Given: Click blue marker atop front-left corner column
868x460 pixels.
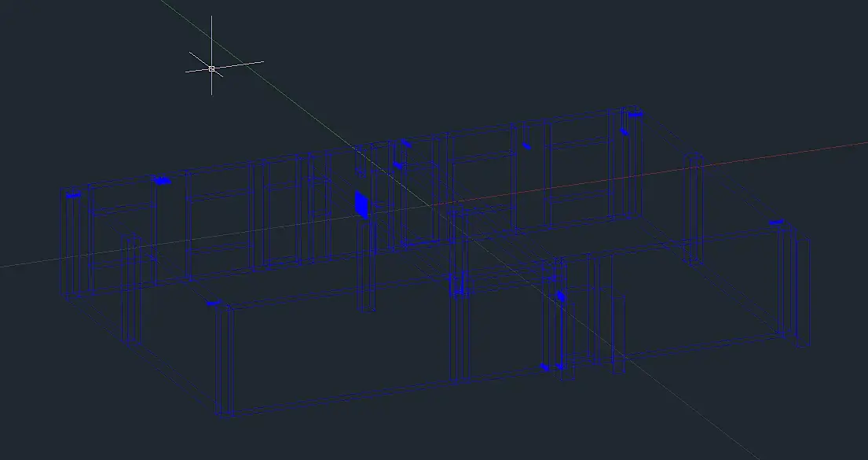Looking at the screenshot, I should 214,304.
